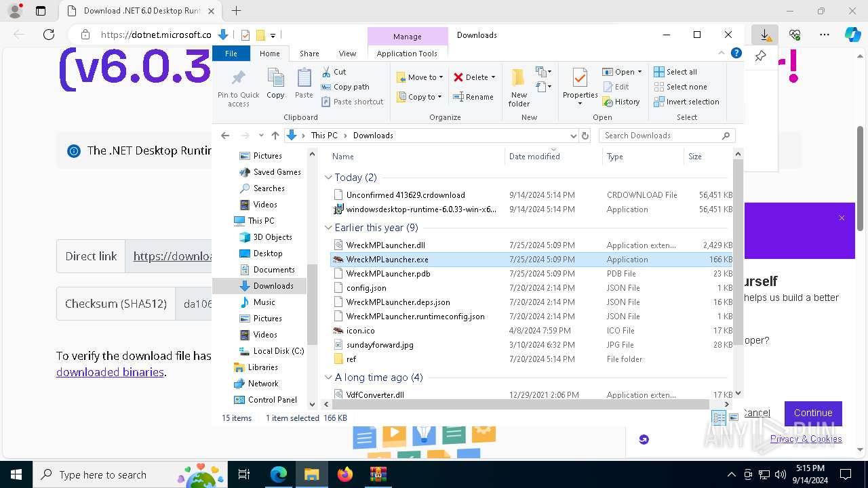The height and width of the screenshot is (488, 868).
Task: Click the Paste clipboard icon
Action: (x=304, y=84)
